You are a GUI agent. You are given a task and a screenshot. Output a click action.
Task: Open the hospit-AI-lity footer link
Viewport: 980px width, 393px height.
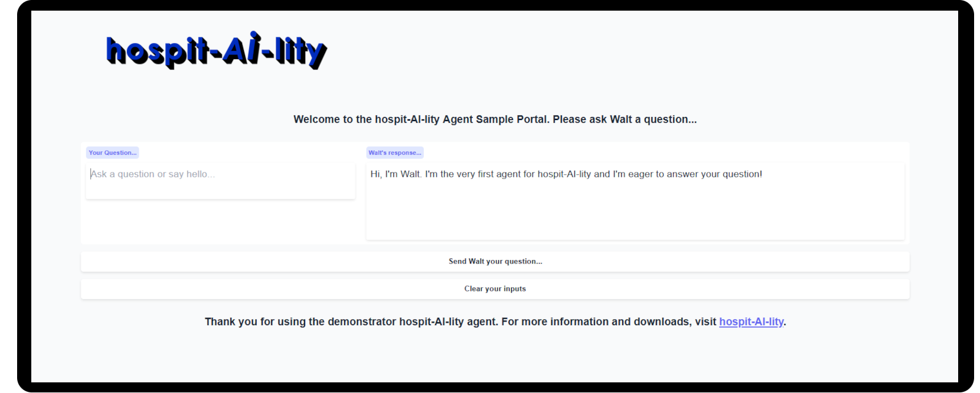751,321
